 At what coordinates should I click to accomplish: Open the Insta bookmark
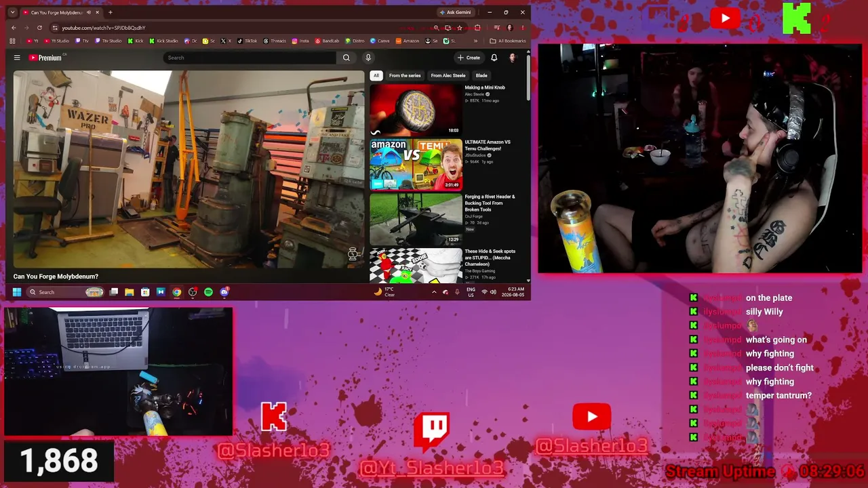[300, 41]
